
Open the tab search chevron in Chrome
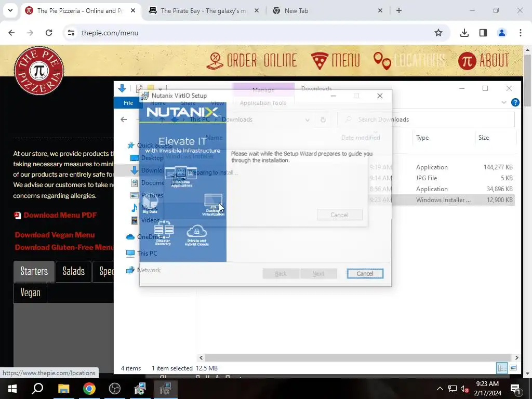pos(10,10)
